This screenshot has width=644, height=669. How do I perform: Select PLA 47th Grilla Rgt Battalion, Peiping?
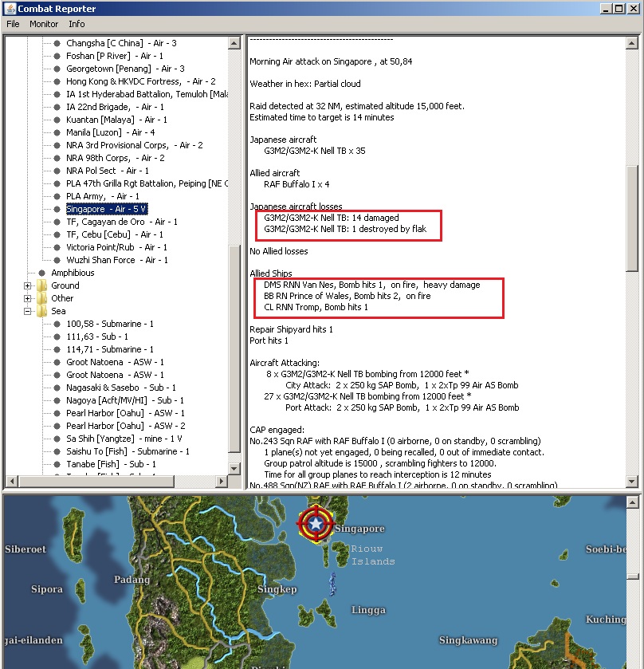(x=147, y=183)
